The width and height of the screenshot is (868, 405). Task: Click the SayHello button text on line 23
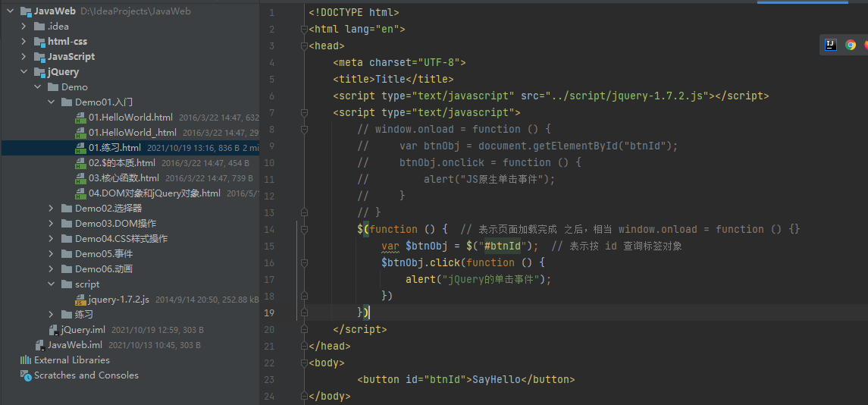click(x=497, y=379)
